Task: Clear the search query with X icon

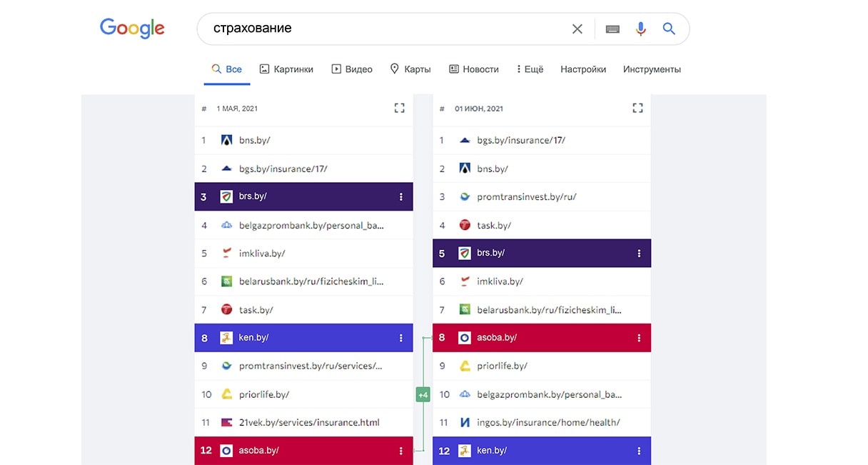Action: click(x=577, y=29)
